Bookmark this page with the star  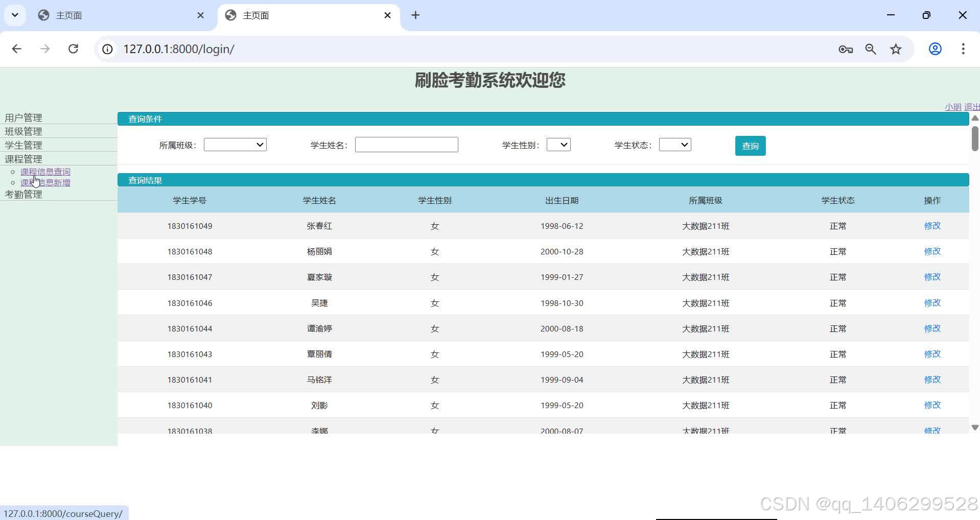click(x=896, y=49)
